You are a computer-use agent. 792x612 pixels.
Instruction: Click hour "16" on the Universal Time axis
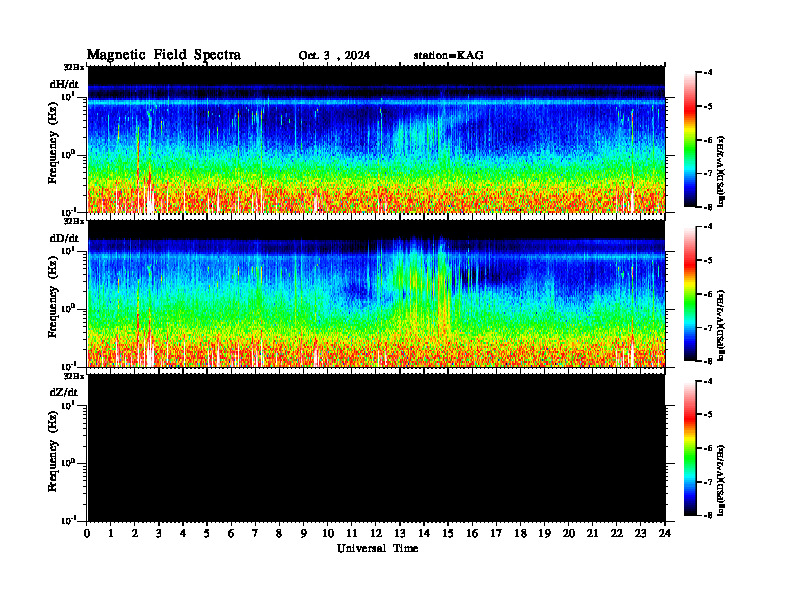click(472, 533)
